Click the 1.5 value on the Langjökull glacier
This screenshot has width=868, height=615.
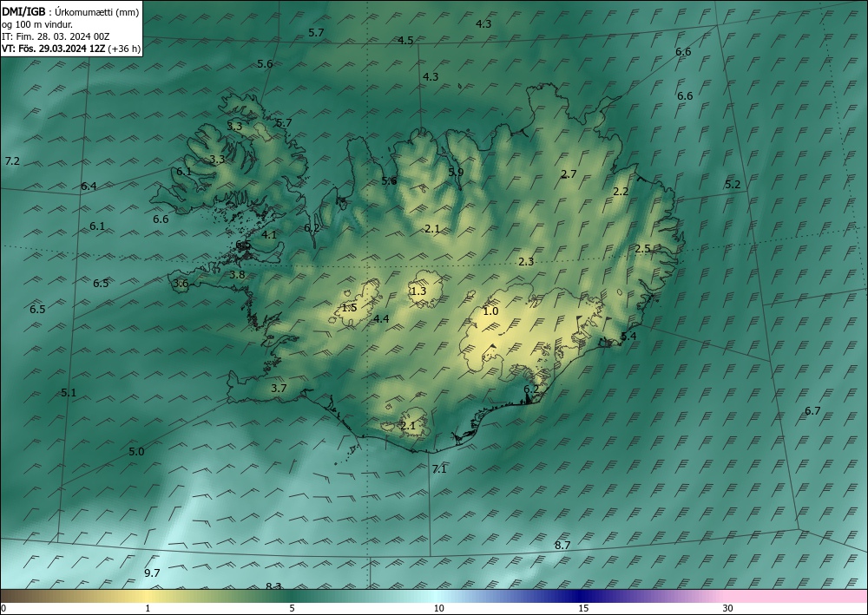[x=349, y=307]
